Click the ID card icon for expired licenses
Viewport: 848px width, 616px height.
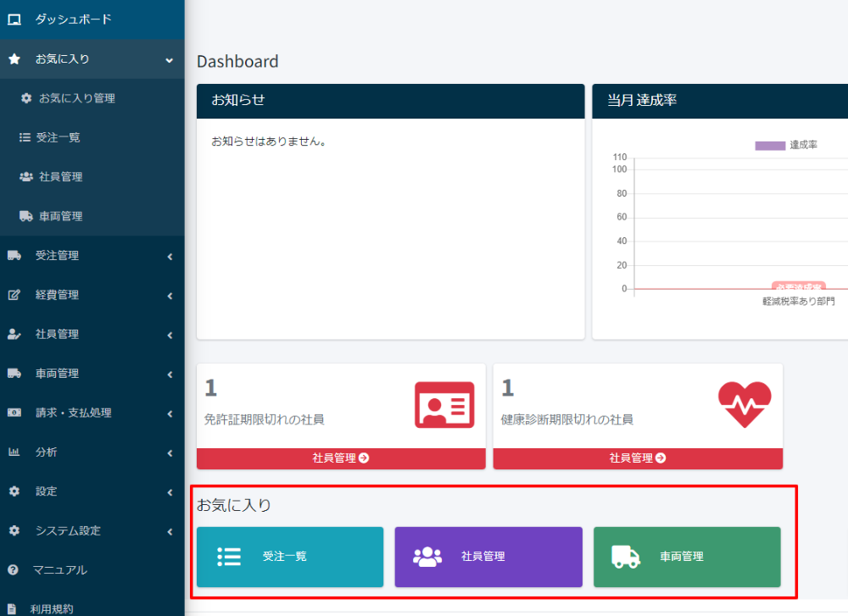pyautogui.click(x=444, y=405)
